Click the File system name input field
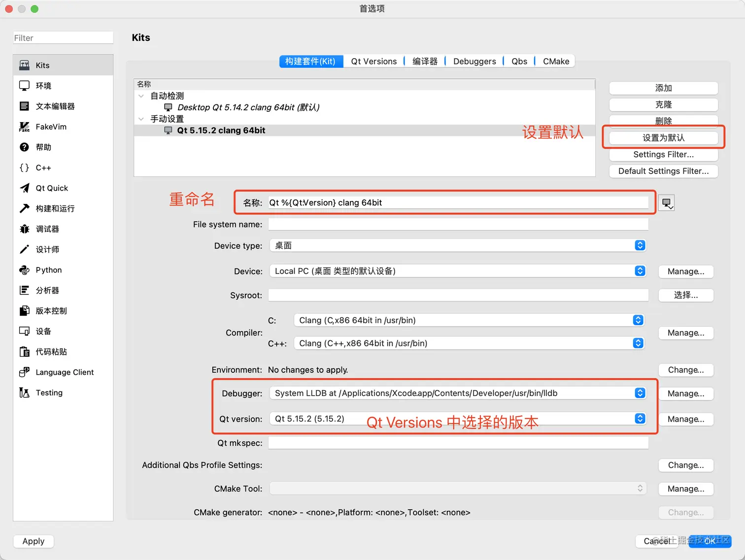The height and width of the screenshot is (560, 745). (x=458, y=225)
